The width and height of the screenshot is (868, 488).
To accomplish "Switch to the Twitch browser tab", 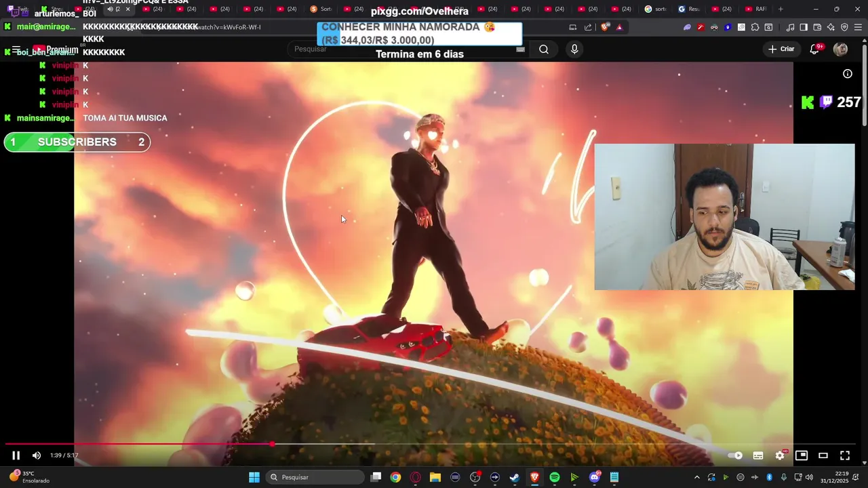I will coord(18,9).
